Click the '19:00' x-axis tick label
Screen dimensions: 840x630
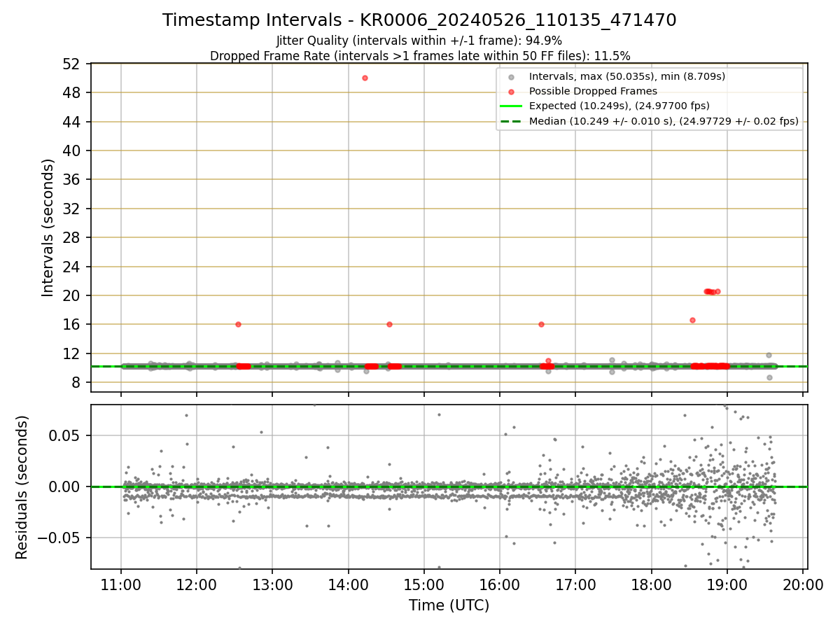(x=727, y=585)
